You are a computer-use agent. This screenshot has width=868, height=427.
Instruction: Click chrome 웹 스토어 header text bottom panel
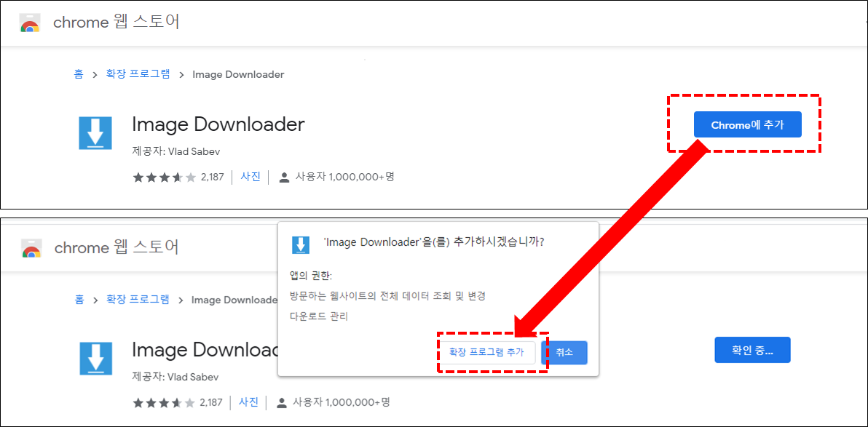117,247
